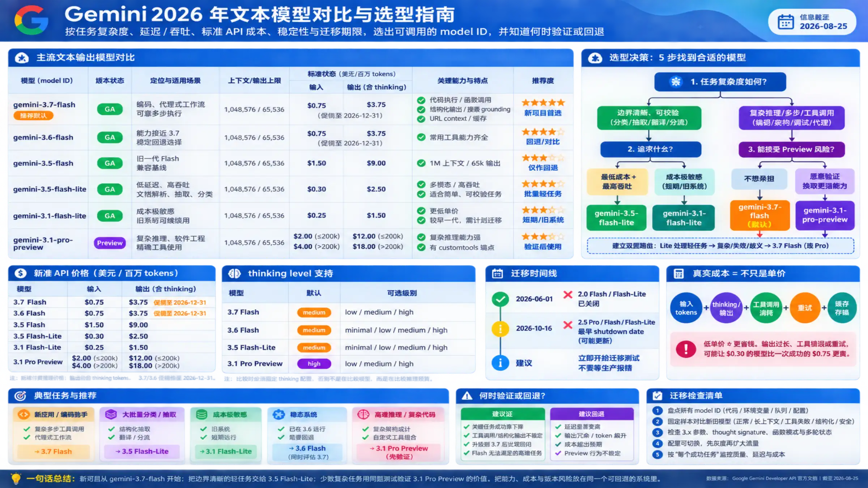Click the $9.00 output price for gemini-3.5-flash
Screen dimensions: 868x488
tap(376, 163)
